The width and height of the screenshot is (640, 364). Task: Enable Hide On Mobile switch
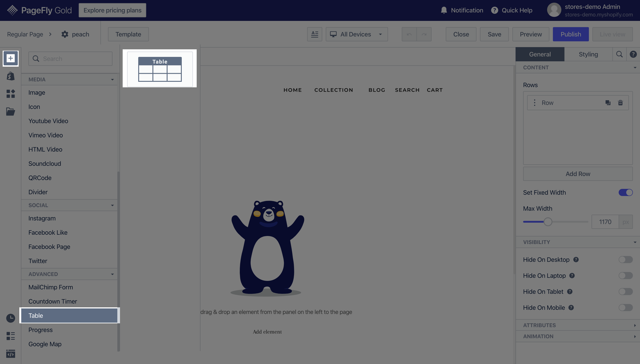coord(626,308)
